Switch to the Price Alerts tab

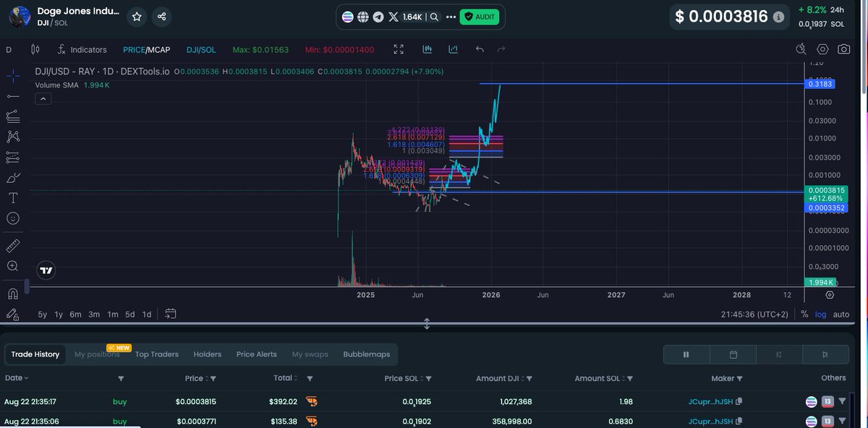[x=257, y=354]
